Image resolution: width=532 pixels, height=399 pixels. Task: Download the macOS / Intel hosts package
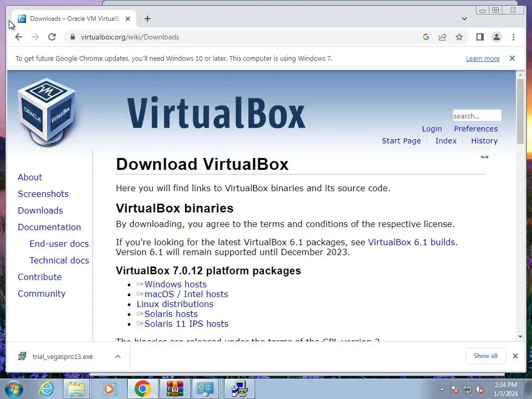(x=187, y=294)
